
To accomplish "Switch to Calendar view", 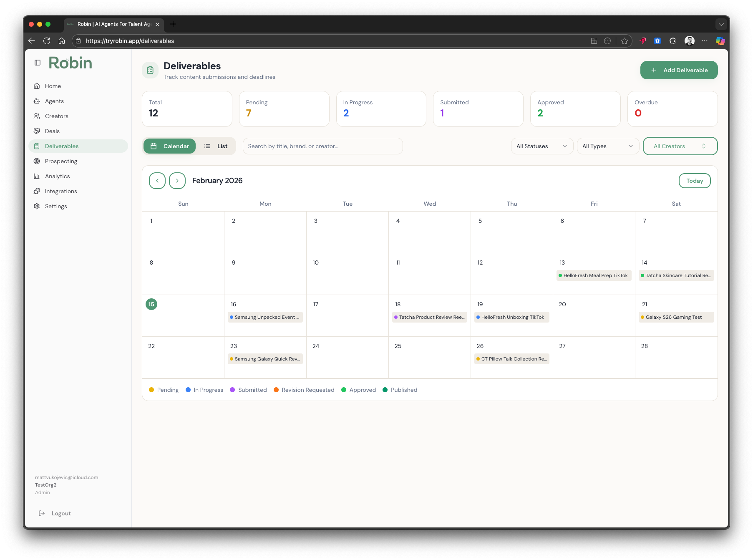I will [x=170, y=146].
